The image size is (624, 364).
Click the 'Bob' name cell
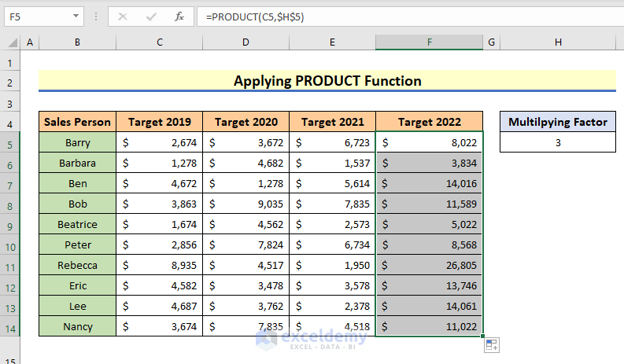click(x=77, y=204)
